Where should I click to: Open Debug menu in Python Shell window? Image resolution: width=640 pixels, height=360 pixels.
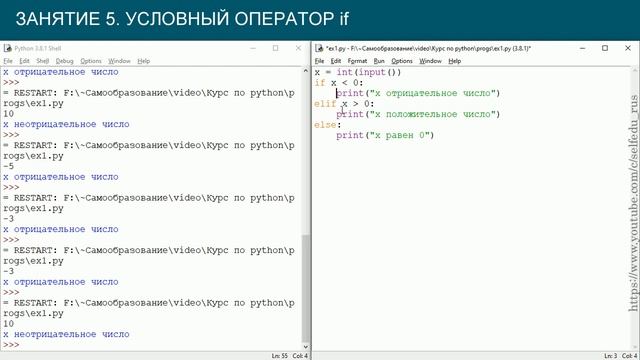pyautogui.click(x=64, y=61)
